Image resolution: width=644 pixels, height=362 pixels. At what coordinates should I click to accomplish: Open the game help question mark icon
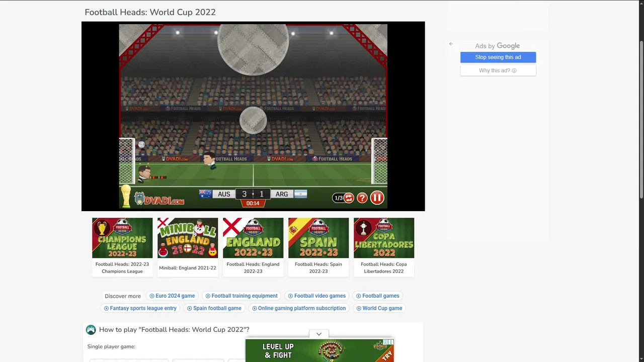click(362, 198)
